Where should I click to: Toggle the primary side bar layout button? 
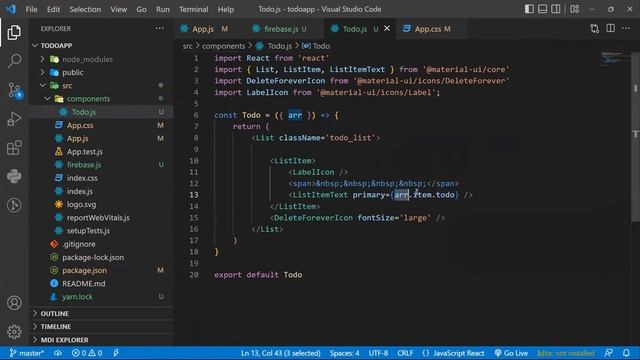coord(529,9)
